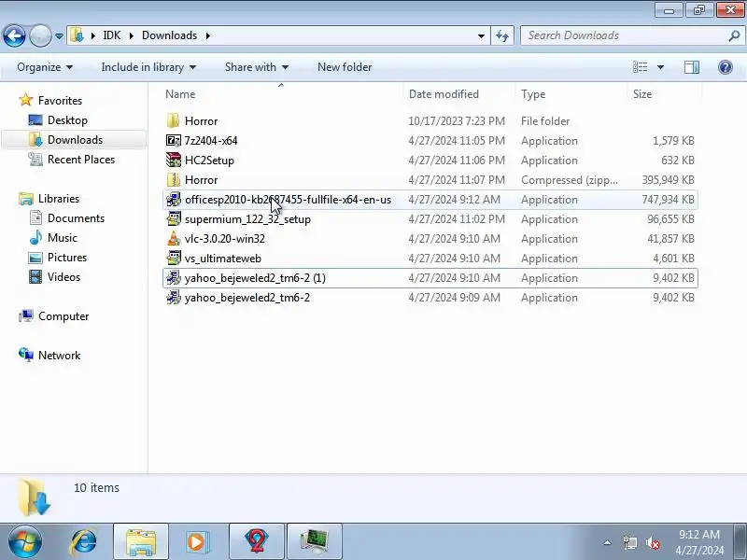The width and height of the screenshot is (747, 560).
Task: Open the recent pages dropdown arrow
Action: pyautogui.click(x=59, y=36)
